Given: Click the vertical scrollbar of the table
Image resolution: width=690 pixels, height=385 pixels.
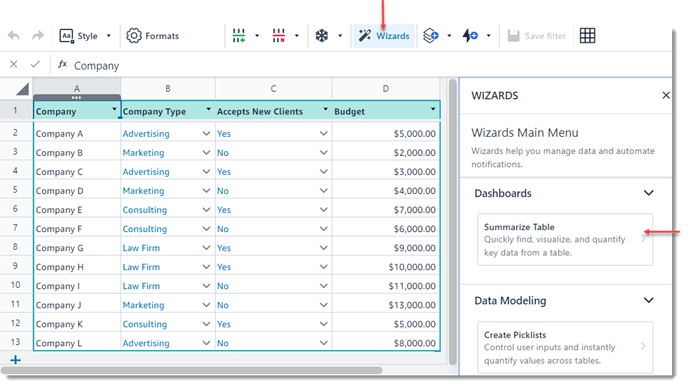Looking at the screenshot, I should (x=452, y=222).
